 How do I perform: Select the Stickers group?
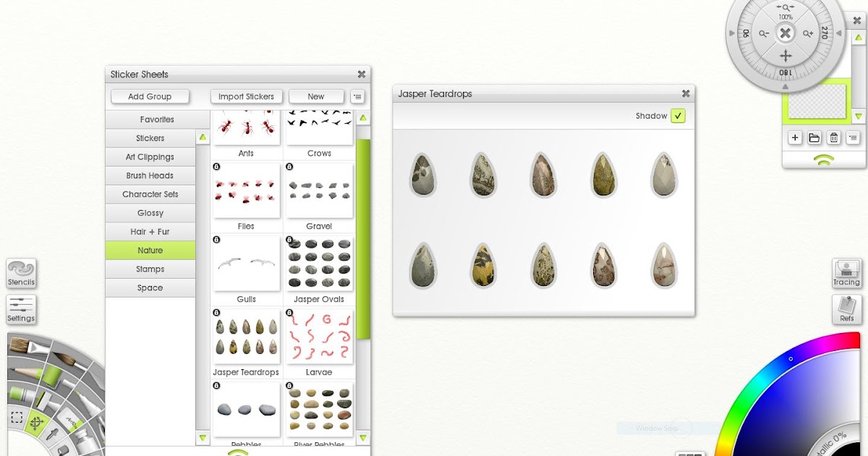150,138
